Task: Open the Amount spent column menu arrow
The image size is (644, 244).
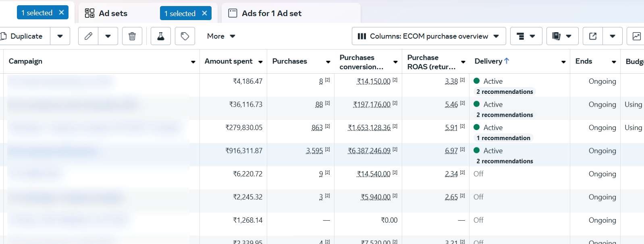Action: 260,62
